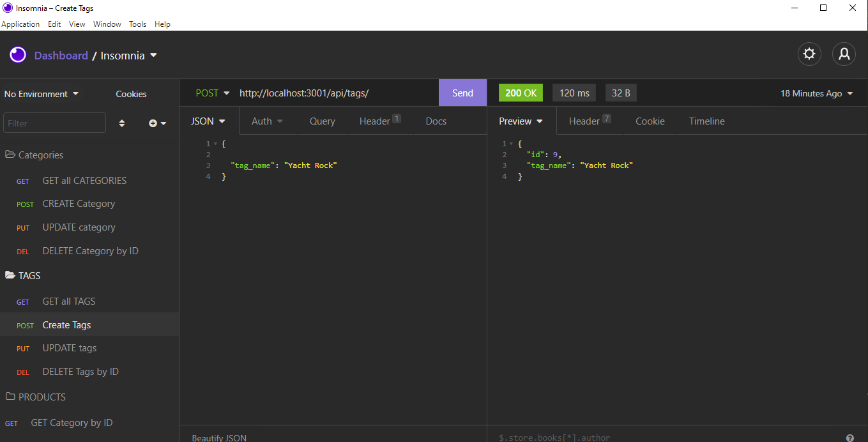Send the request with Send button
This screenshot has width=868, height=442.
click(462, 93)
